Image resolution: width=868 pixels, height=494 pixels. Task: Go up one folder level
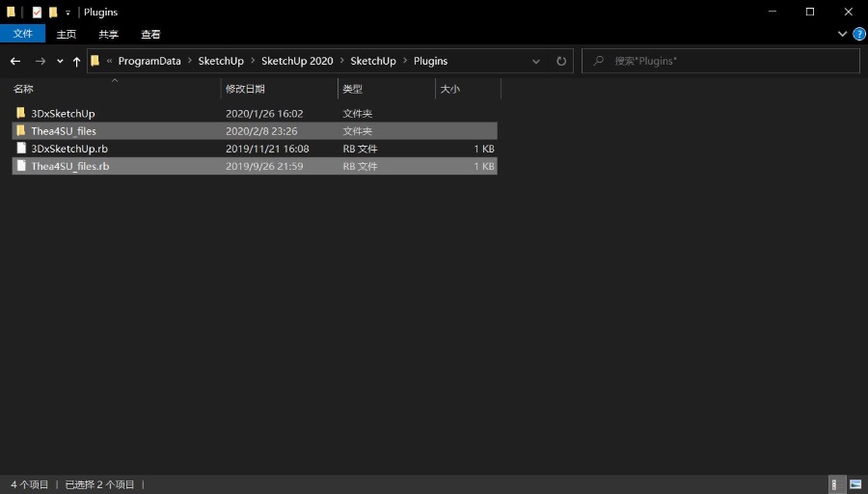[76, 61]
